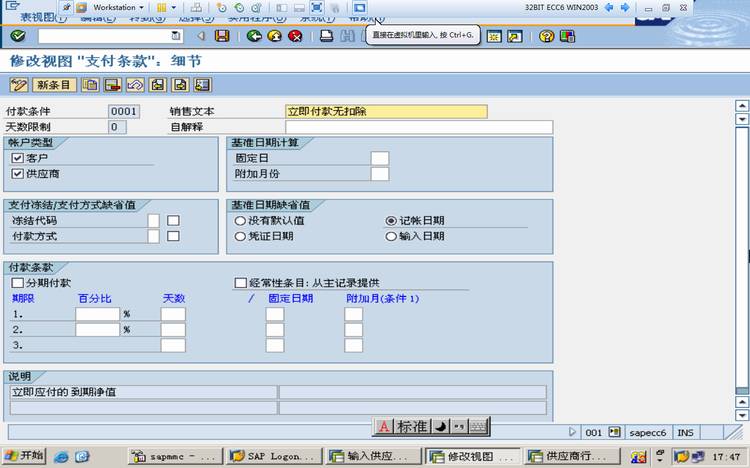Image resolution: width=750 pixels, height=468 pixels.
Task: Open the 修改视图 taskbar window
Action: [473, 457]
